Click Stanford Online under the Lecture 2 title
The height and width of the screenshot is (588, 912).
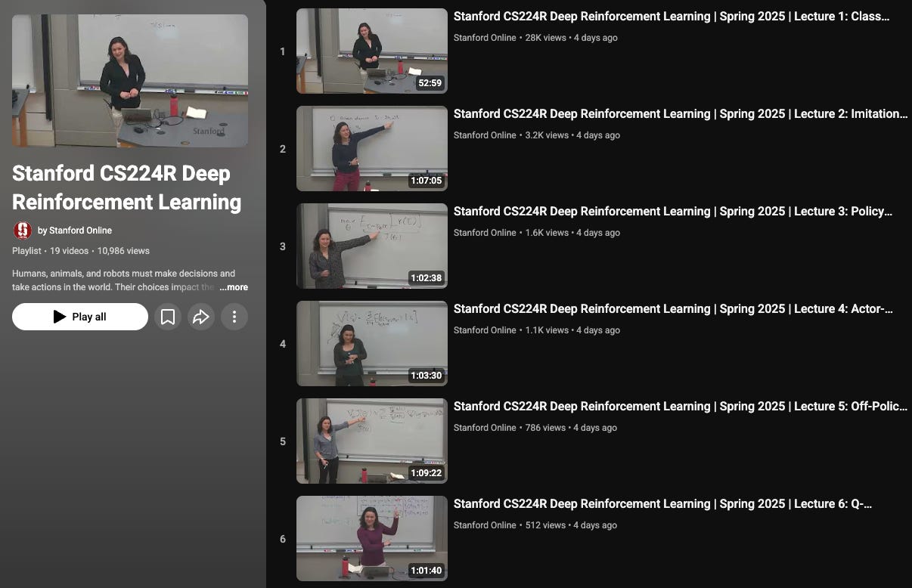[485, 135]
